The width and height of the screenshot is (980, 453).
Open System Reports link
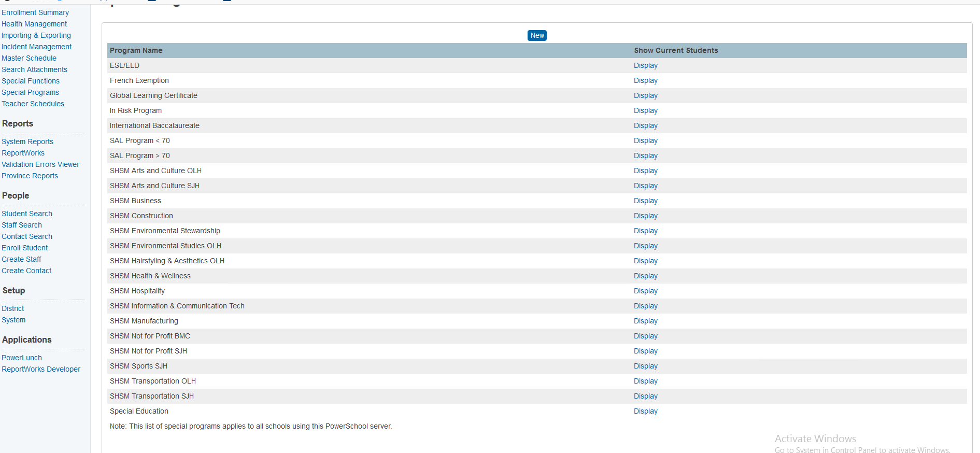[x=27, y=141]
